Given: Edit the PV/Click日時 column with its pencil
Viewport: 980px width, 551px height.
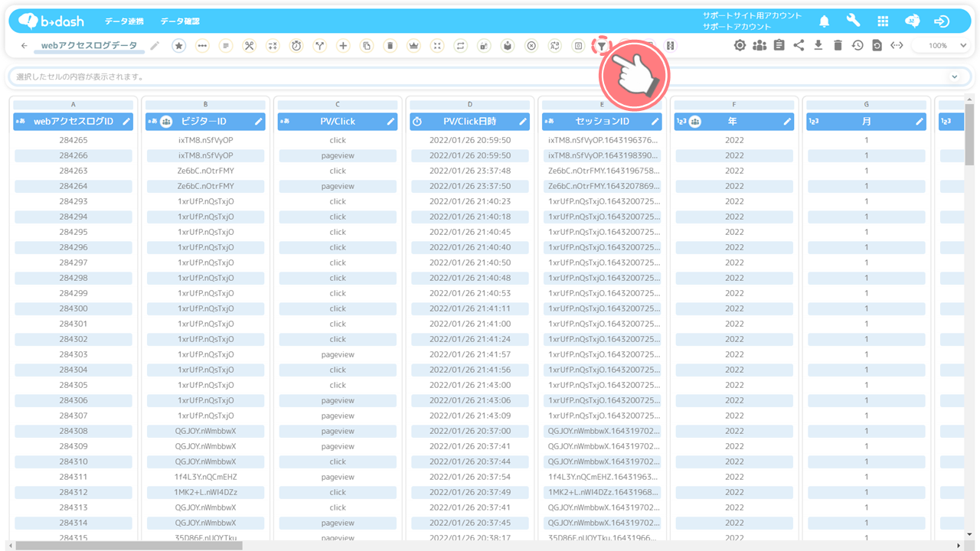Looking at the screenshot, I should pyautogui.click(x=523, y=121).
